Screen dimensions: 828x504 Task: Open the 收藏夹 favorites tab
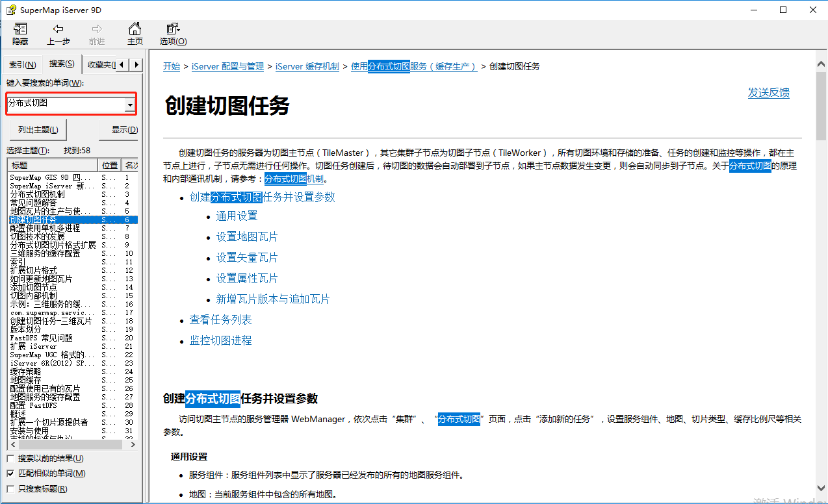pos(101,65)
